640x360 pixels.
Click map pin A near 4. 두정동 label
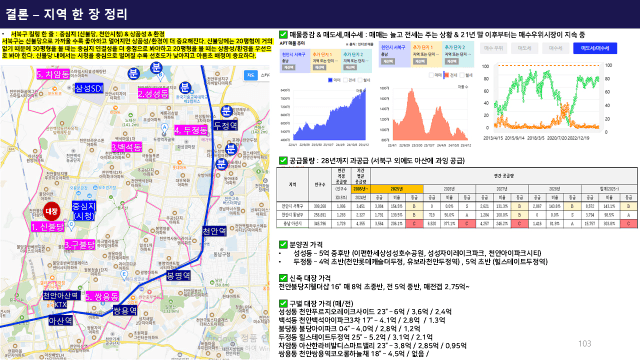point(164,128)
